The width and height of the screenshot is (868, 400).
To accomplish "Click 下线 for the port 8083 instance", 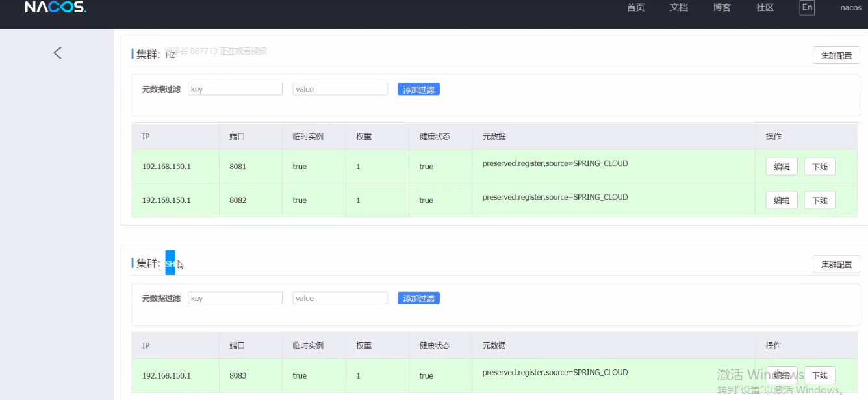I will click(820, 375).
